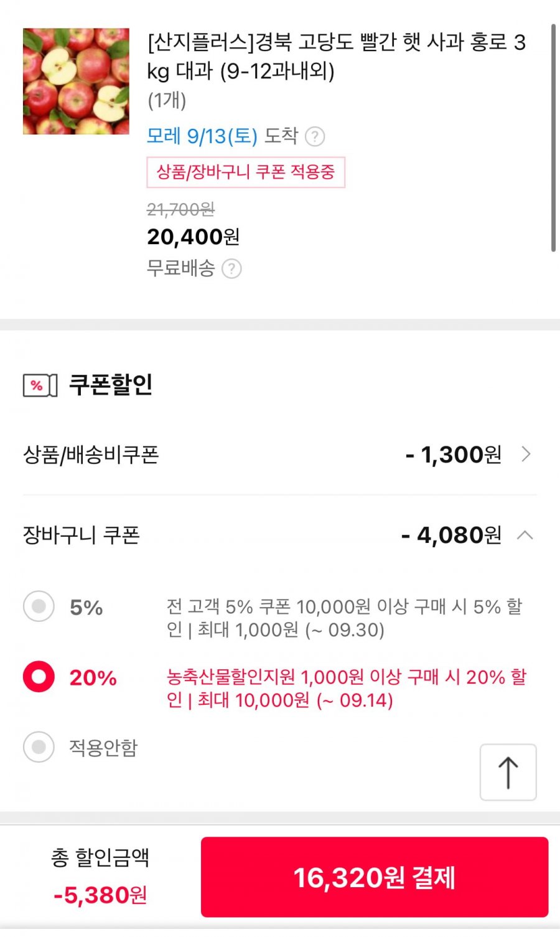This screenshot has width=560, height=937.
Task: Click the 장바구니 쿠폰 row label
Action: (82, 535)
